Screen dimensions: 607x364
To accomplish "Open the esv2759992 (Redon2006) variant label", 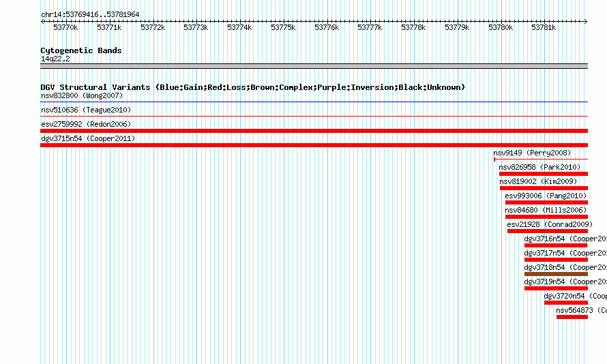I will pos(86,124).
